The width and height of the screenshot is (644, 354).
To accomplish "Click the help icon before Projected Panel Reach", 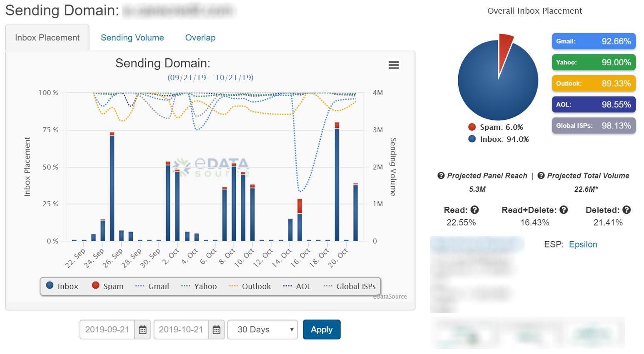I will (x=441, y=176).
